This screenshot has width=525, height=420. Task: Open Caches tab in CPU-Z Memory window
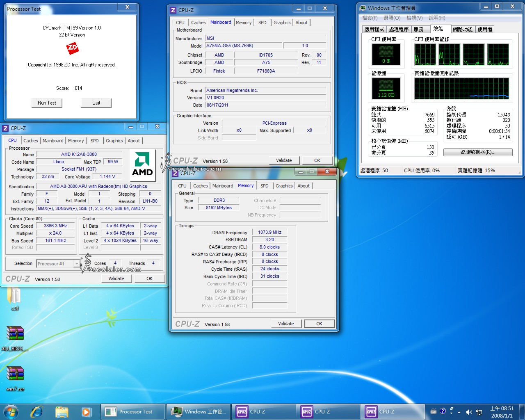pyautogui.click(x=201, y=186)
